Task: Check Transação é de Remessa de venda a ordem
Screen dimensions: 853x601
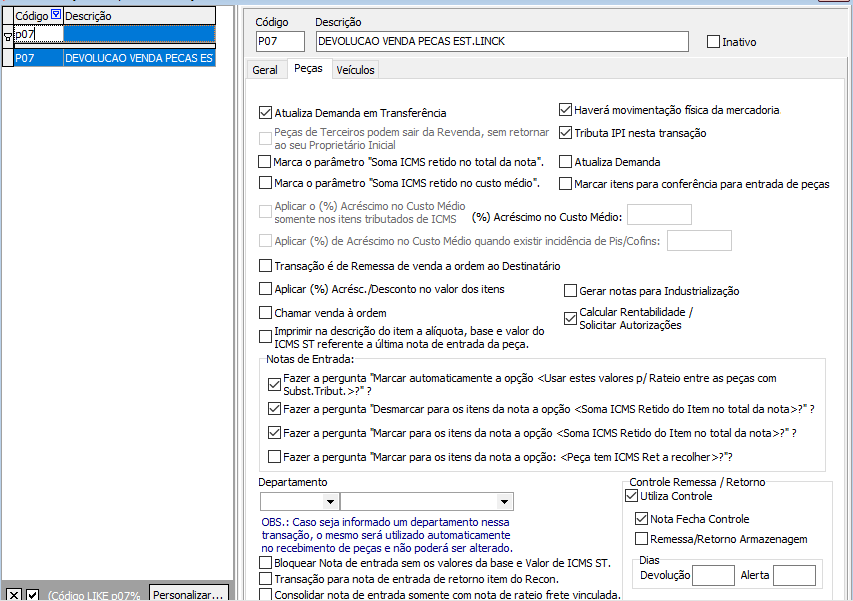Action: (265, 265)
